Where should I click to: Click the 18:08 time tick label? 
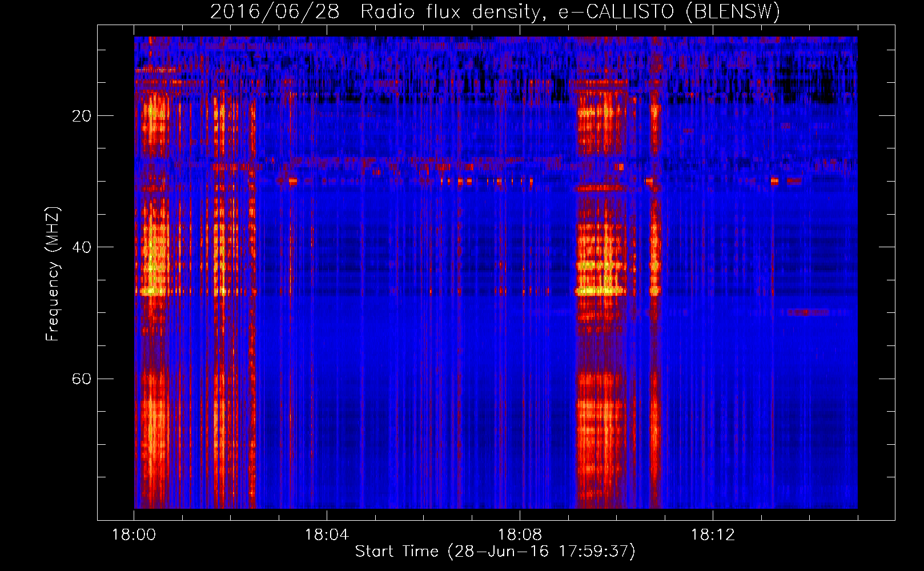(520, 535)
